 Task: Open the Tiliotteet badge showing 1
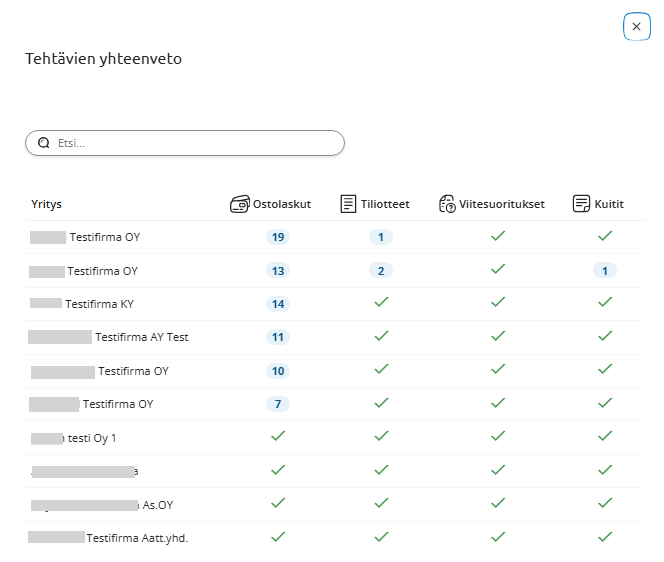pos(380,237)
